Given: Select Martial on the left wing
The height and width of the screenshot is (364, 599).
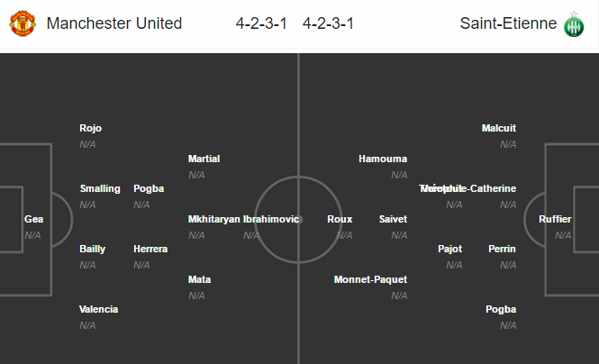Looking at the screenshot, I should 204,159.
